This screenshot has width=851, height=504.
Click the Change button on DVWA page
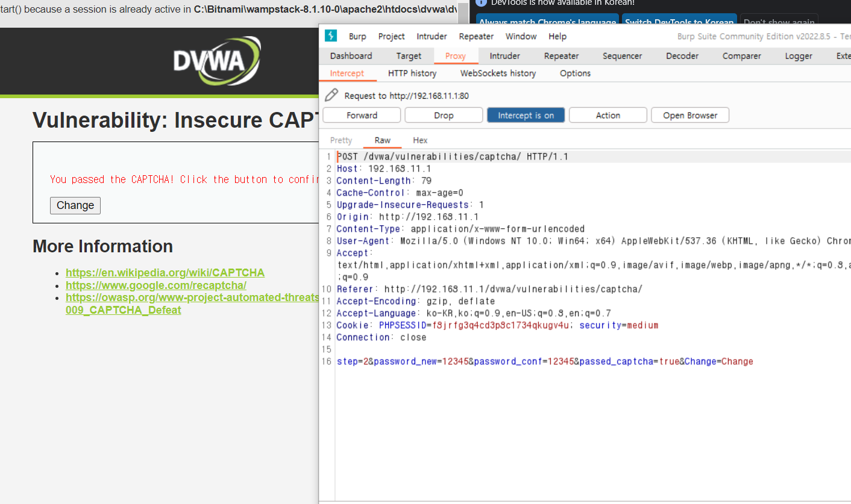[x=75, y=205]
